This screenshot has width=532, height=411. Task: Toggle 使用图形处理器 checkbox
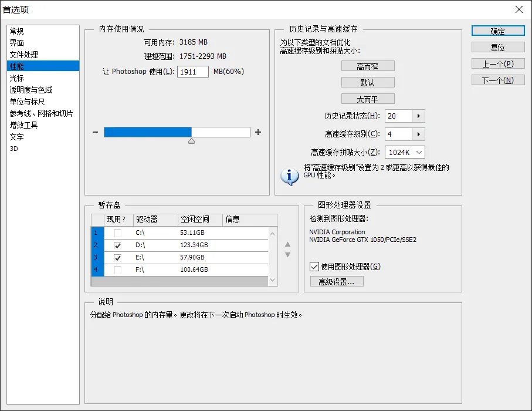(x=314, y=267)
